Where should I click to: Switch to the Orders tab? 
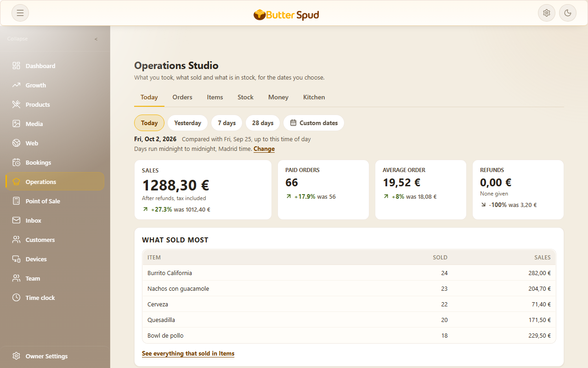(x=182, y=97)
